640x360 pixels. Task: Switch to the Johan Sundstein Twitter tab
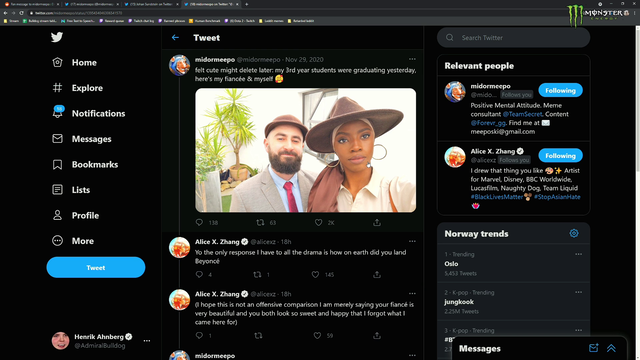pos(151,4)
